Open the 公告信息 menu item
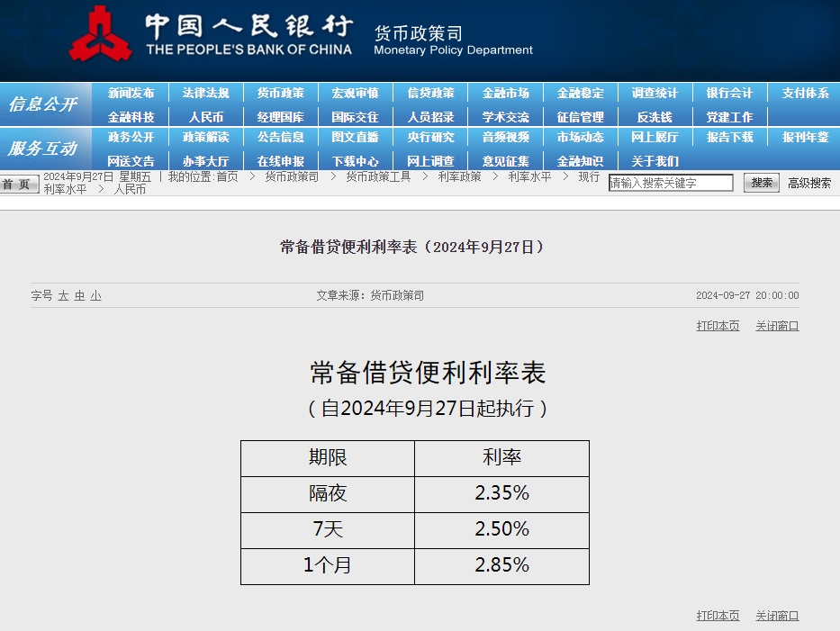 [x=281, y=138]
